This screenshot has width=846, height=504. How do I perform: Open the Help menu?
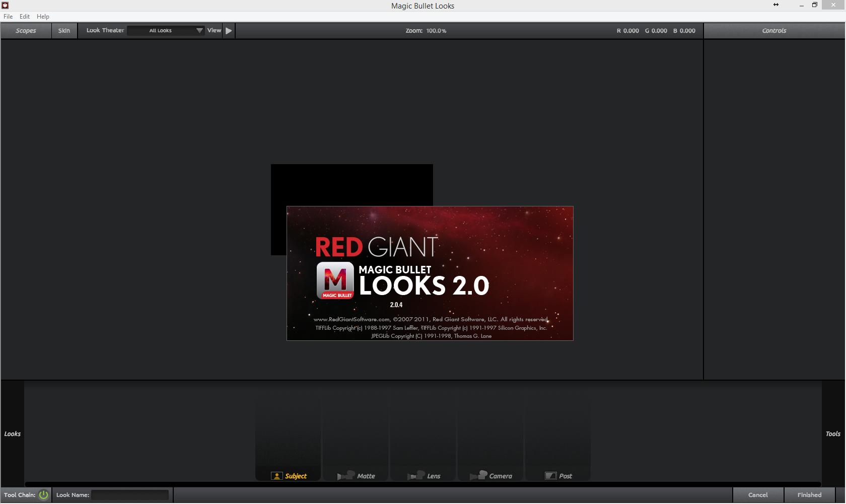click(x=43, y=17)
